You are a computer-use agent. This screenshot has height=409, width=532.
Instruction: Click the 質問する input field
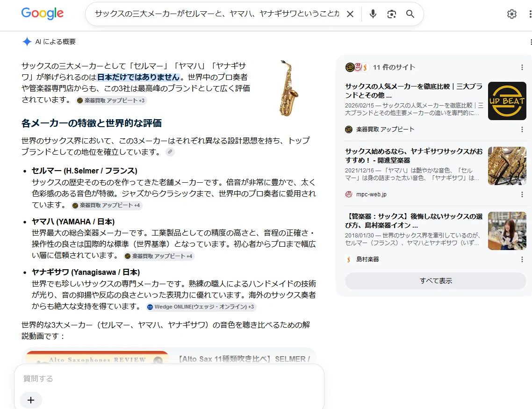tap(169, 379)
